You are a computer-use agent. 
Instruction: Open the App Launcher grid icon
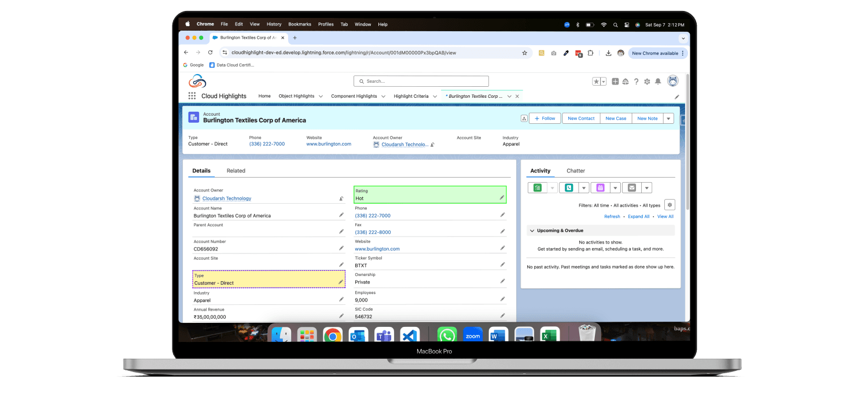192,96
